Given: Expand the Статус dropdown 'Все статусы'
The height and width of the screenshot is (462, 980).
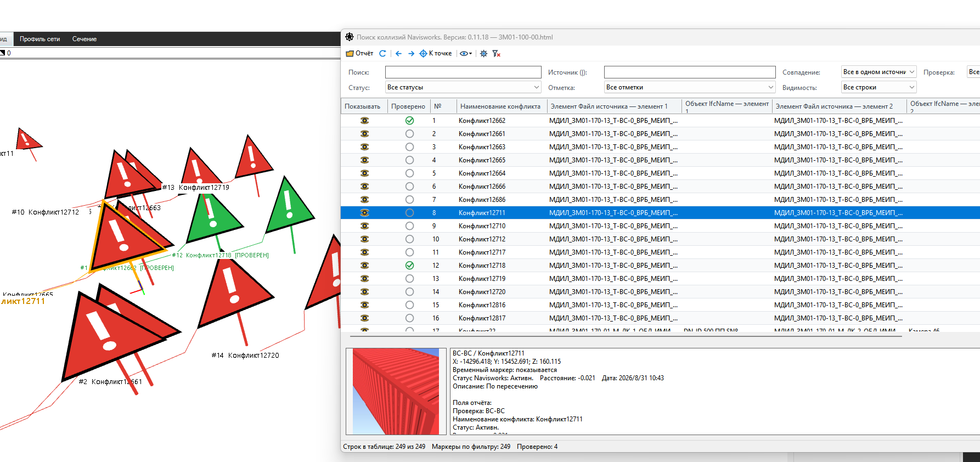Looking at the screenshot, I should [463, 87].
